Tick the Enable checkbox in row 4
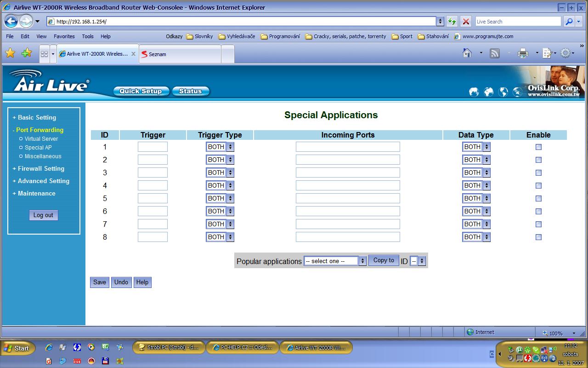The image size is (588, 368). [538, 186]
